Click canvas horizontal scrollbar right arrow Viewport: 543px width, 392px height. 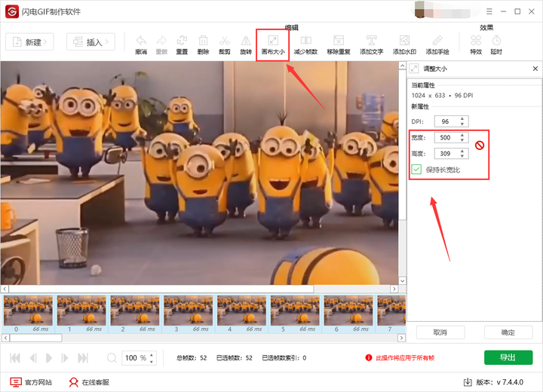click(394, 289)
